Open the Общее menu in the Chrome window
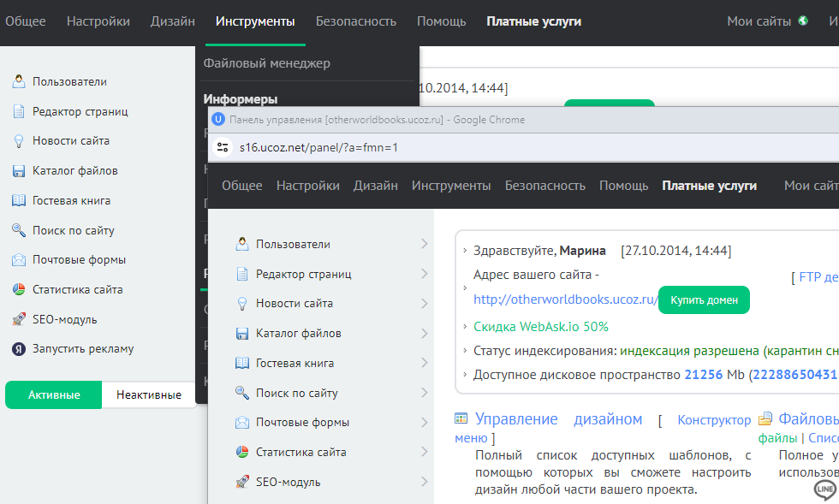 pyautogui.click(x=241, y=186)
